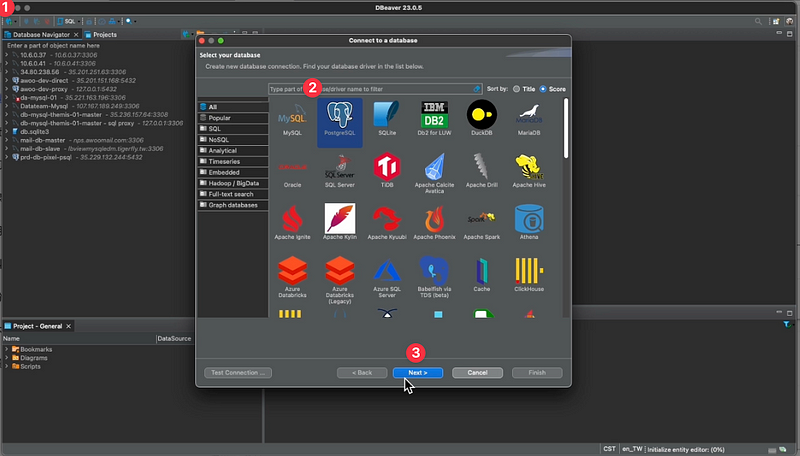Click the Next button
The image size is (800, 456).
(x=418, y=373)
